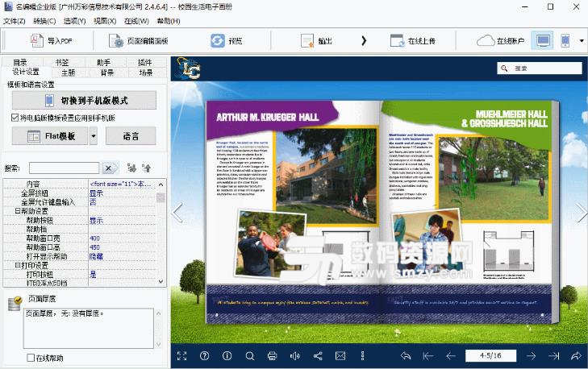Screen dimensions: 588x369
Task: Switch to the 书签 tab
Action: (x=61, y=62)
